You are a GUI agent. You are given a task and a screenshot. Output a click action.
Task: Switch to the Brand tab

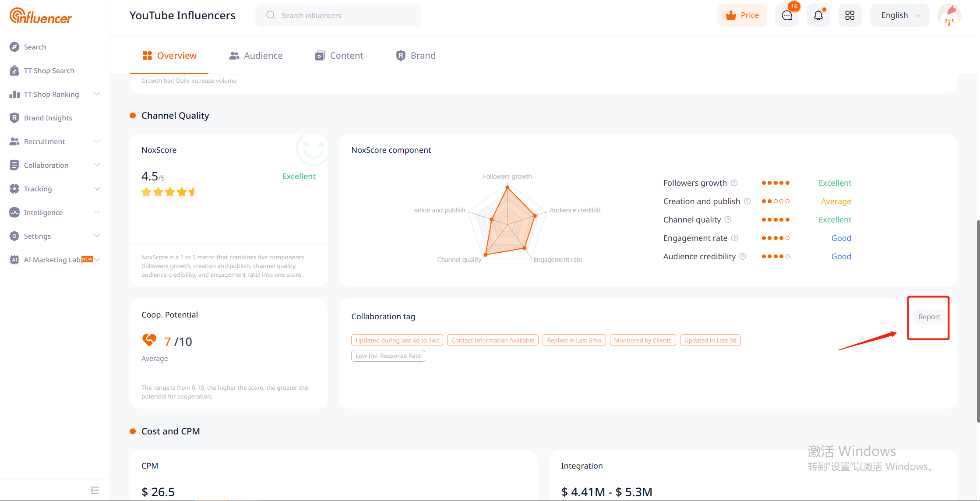[x=416, y=56]
